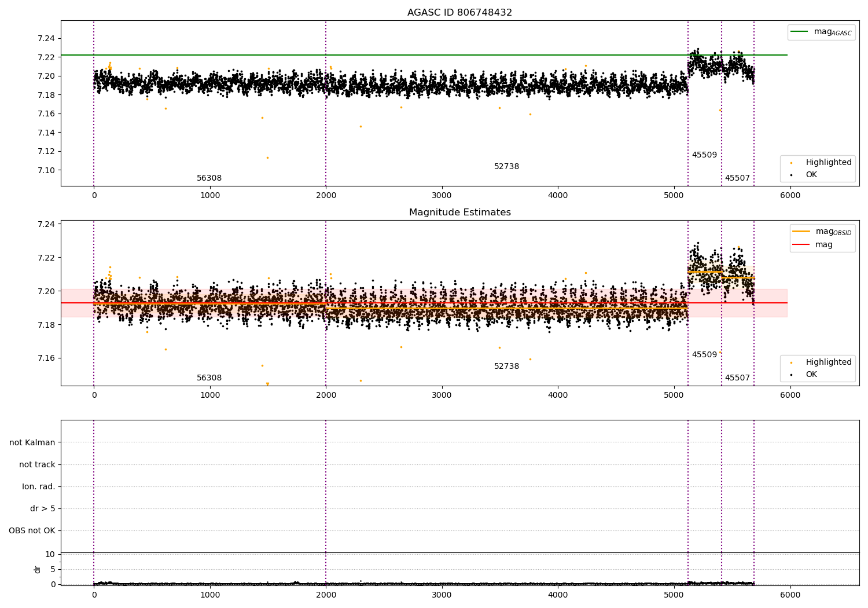Click y-axis tick 7.16 in the Magnitude Estimates plot

click(x=46, y=358)
